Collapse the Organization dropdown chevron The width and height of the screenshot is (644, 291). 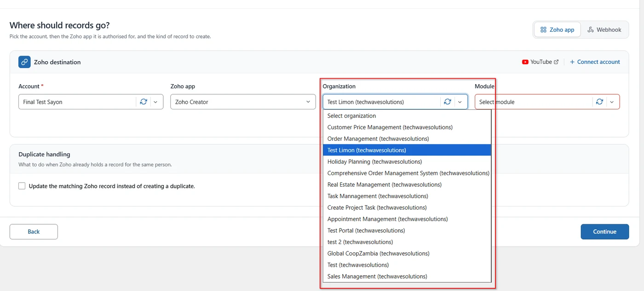click(460, 102)
